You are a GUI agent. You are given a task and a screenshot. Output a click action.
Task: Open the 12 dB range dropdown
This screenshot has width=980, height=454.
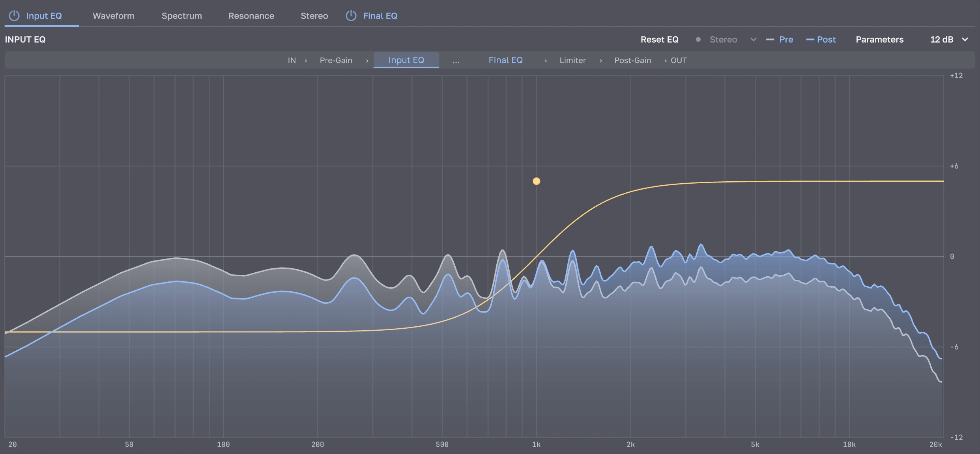point(949,39)
